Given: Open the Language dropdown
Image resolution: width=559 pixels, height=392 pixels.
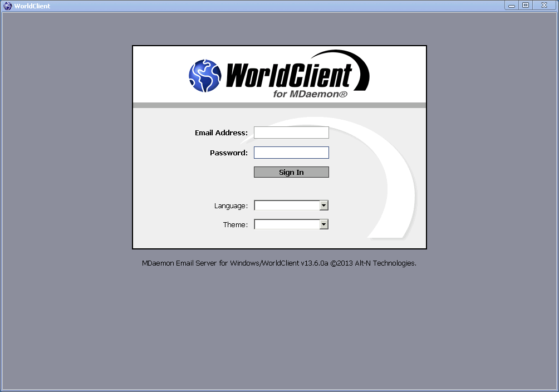Looking at the screenshot, I should point(291,205).
